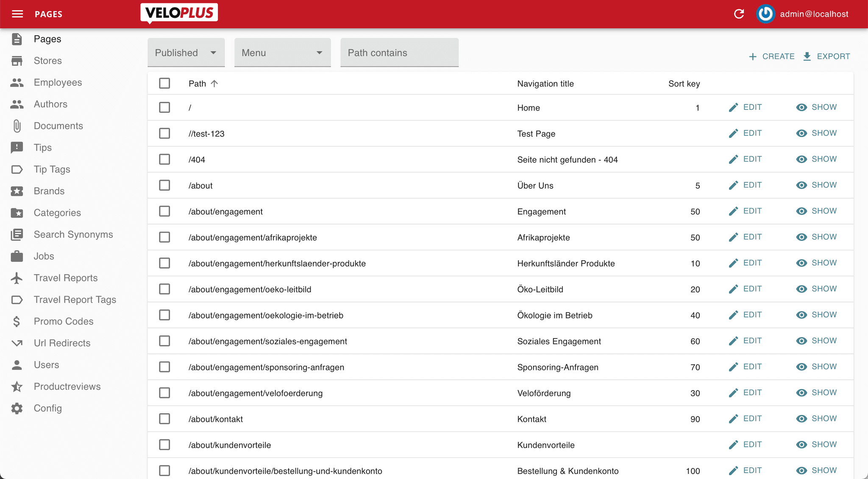
Task: Click the CREATE button
Action: point(771,56)
